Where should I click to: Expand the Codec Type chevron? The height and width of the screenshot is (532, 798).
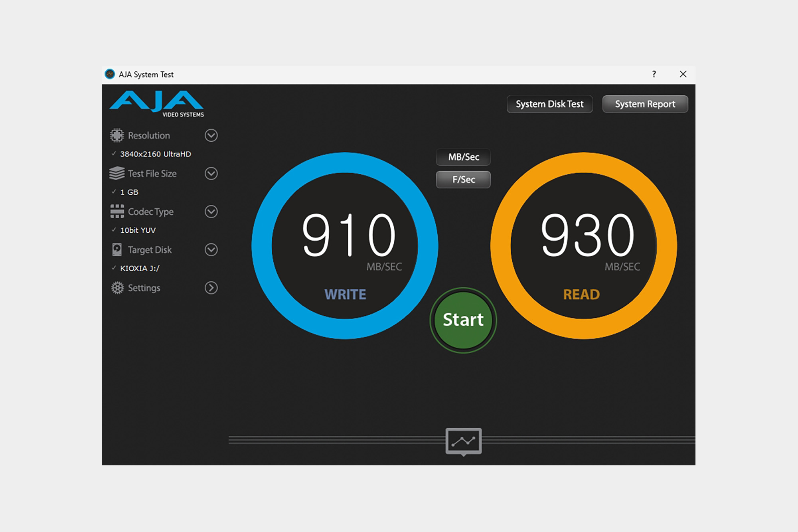(x=211, y=212)
